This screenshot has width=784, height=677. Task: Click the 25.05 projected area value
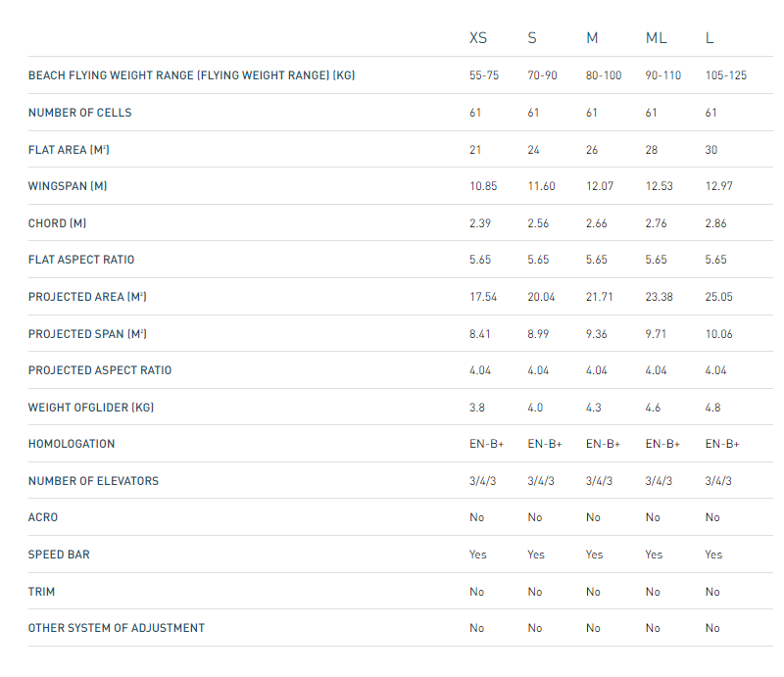click(720, 297)
